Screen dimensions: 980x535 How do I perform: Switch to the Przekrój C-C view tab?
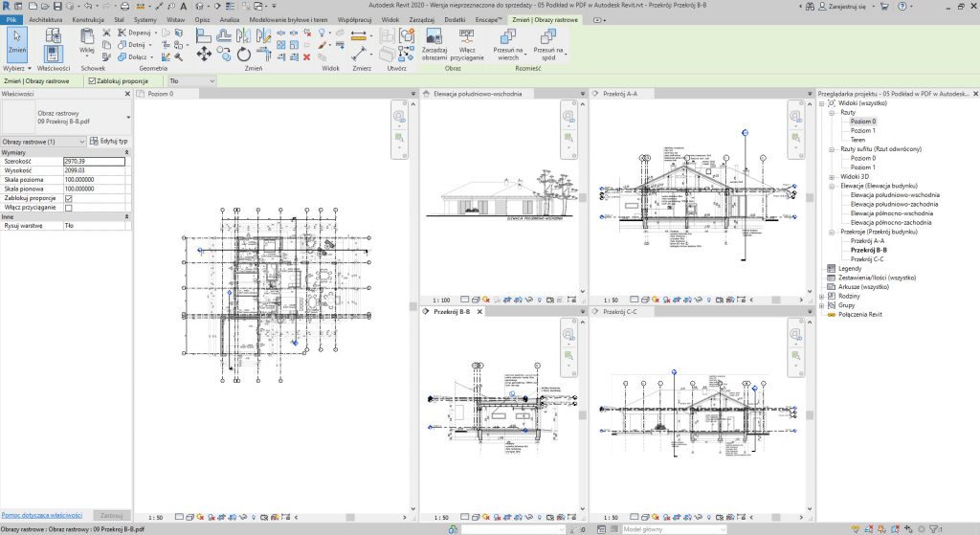coord(622,312)
